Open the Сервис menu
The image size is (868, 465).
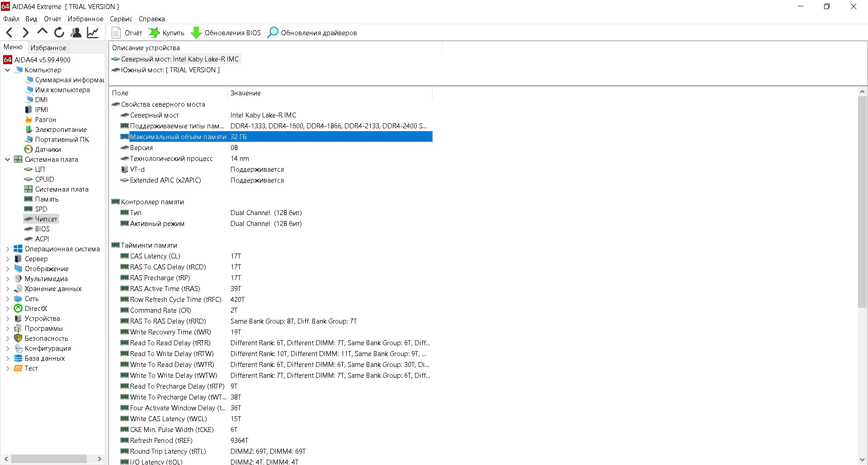[x=121, y=19]
